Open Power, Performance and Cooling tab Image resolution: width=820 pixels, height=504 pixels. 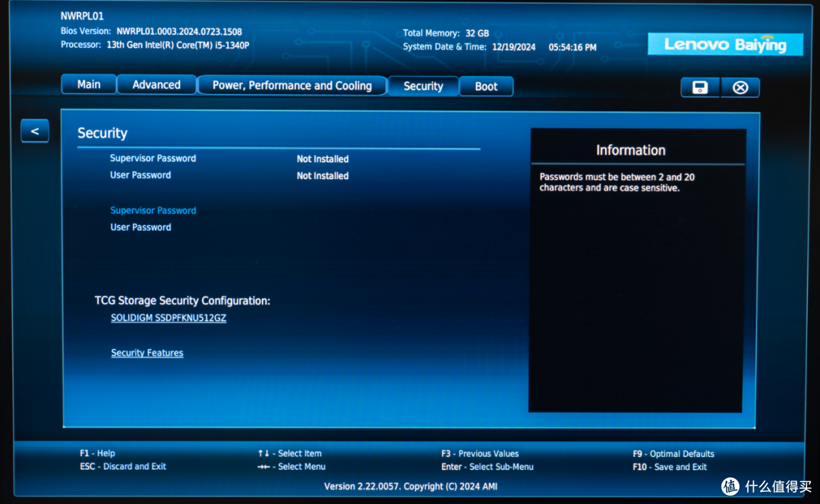tap(292, 86)
